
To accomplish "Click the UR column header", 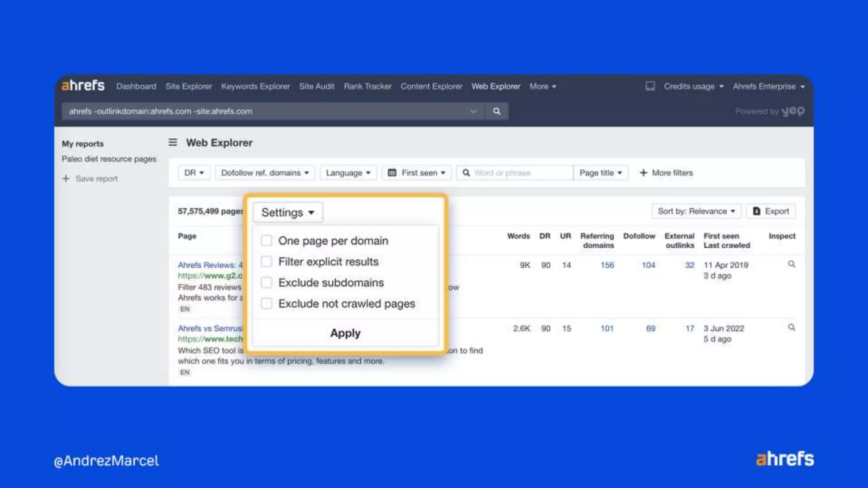I will [565, 236].
